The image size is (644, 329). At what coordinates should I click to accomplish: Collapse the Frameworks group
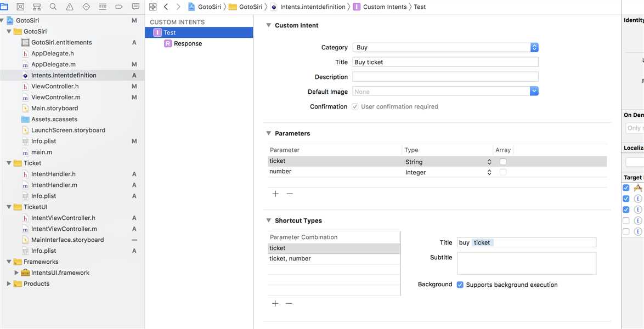9,262
